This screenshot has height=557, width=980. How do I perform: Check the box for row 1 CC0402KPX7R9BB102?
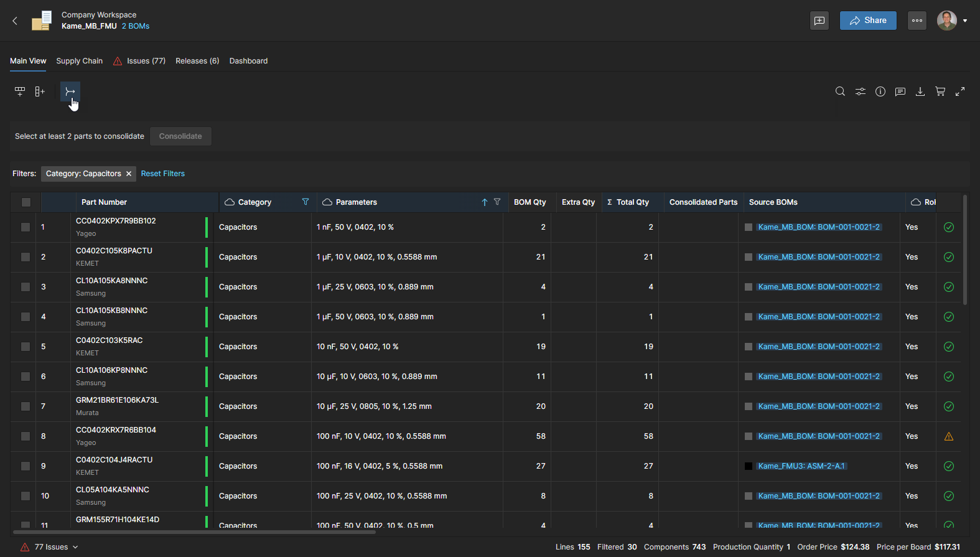point(26,227)
